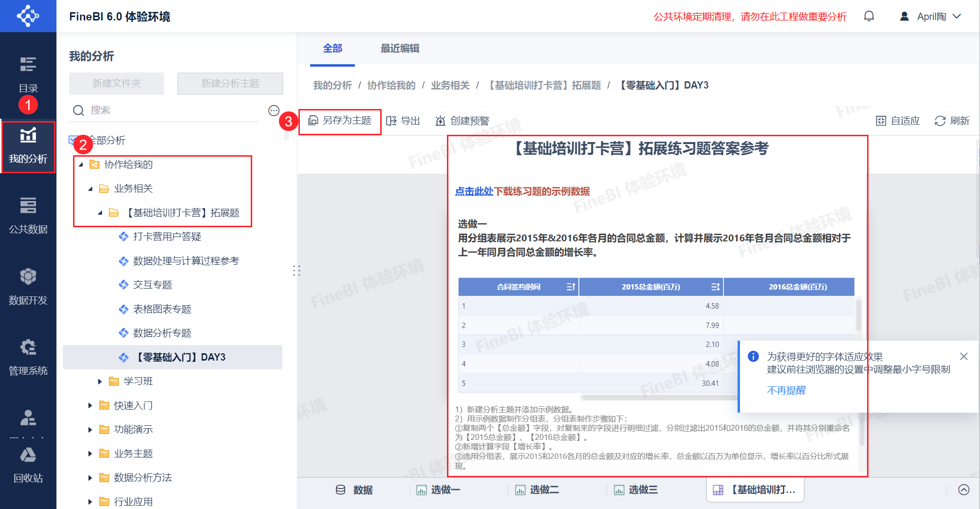Open 我的分析 in the sidebar
Image resolution: width=980 pixels, height=509 pixels.
28,146
